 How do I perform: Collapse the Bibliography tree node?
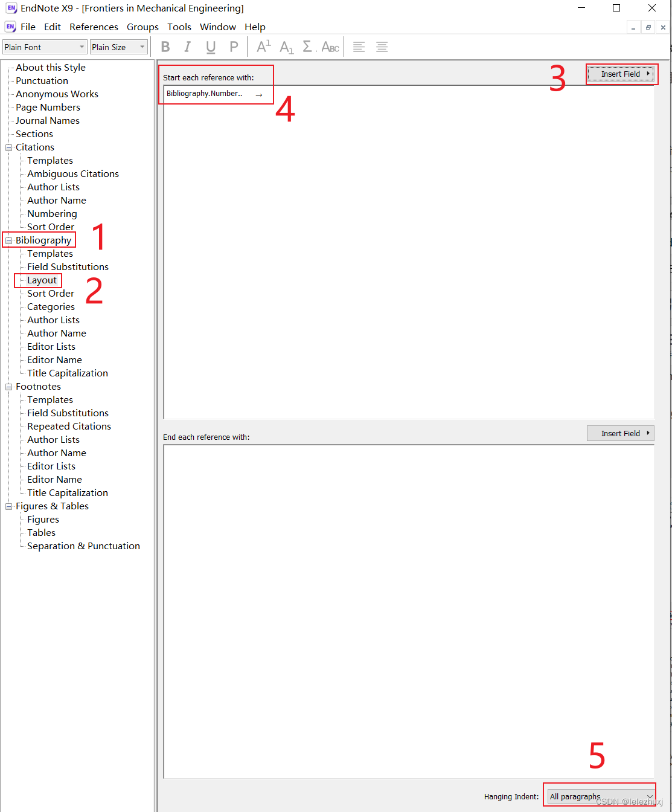pyautogui.click(x=9, y=240)
